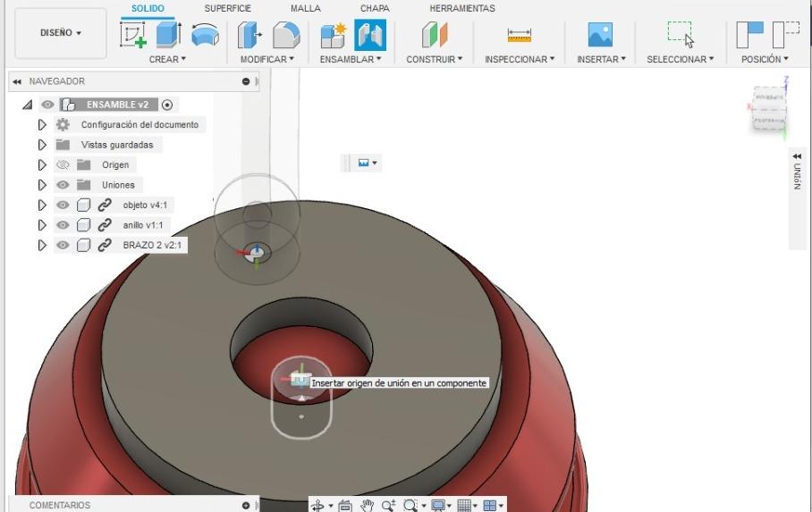Open the DISEÑO workspace dropdown
Screen dimensions: 812x512
61,33
